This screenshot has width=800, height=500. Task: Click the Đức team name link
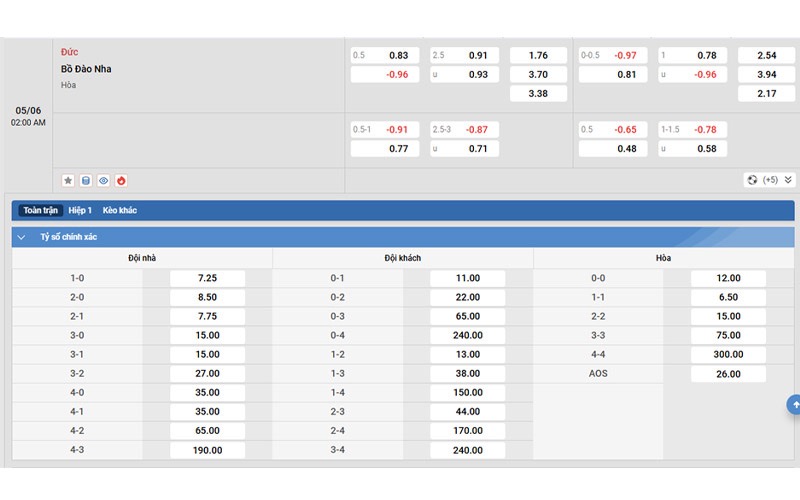coord(69,52)
